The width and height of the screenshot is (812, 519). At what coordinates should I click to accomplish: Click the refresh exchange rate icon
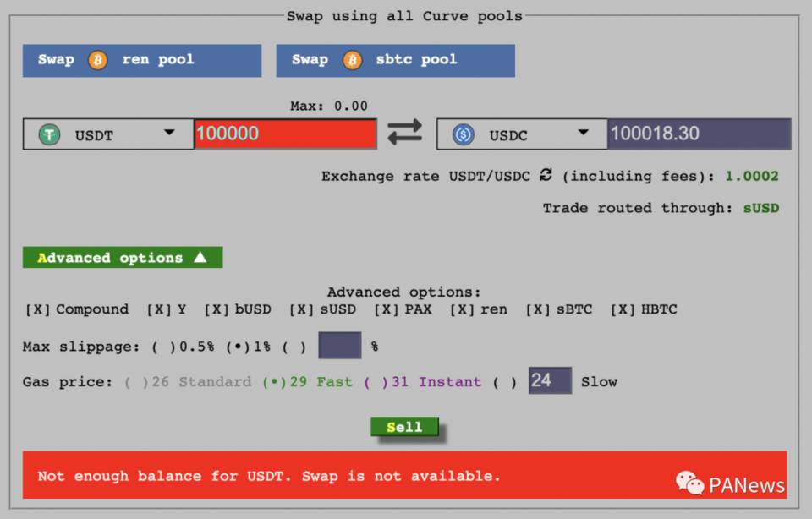point(546,175)
